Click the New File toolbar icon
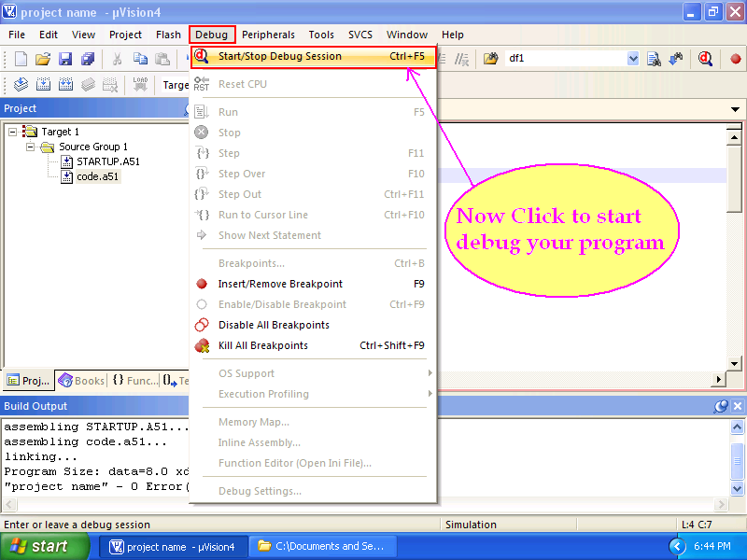Viewport: 747px width, 560px height. tap(19, 58)
